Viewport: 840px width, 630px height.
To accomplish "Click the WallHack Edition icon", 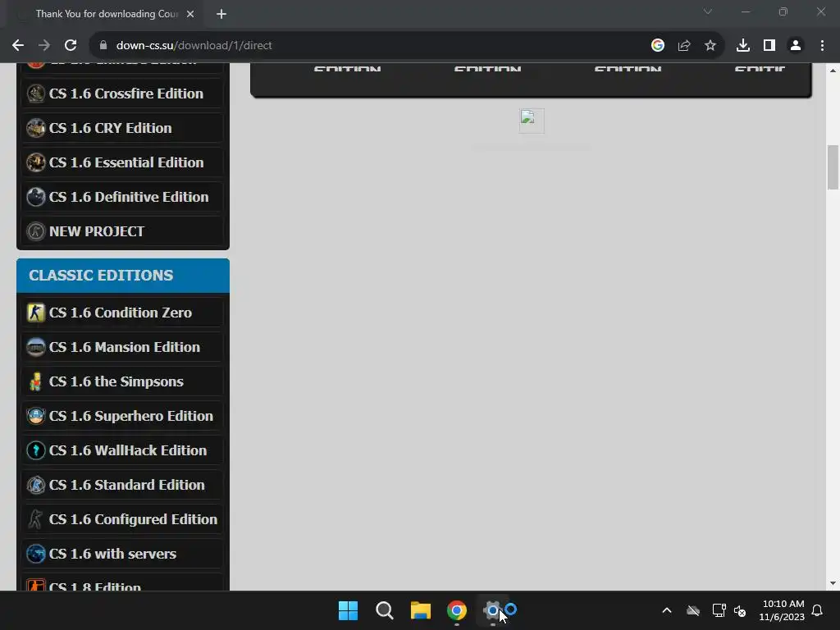I will click(36, 450).
